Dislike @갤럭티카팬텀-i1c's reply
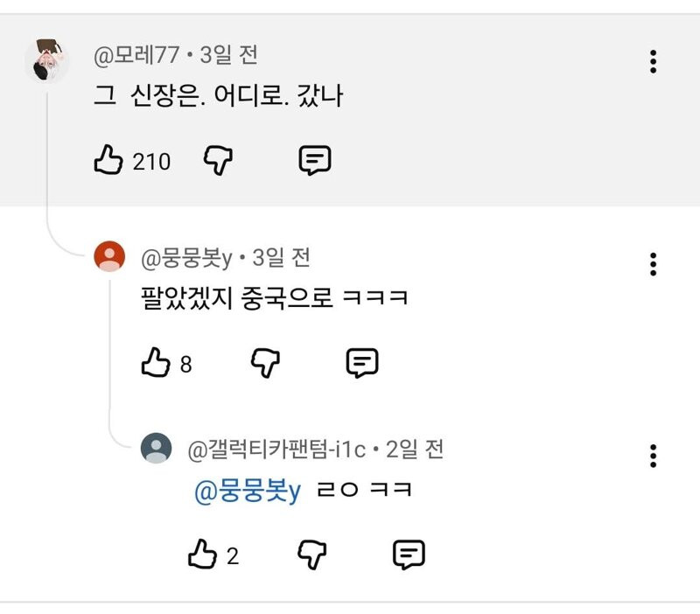This screenshot has width=700, height=614. (x=312, y=555)
